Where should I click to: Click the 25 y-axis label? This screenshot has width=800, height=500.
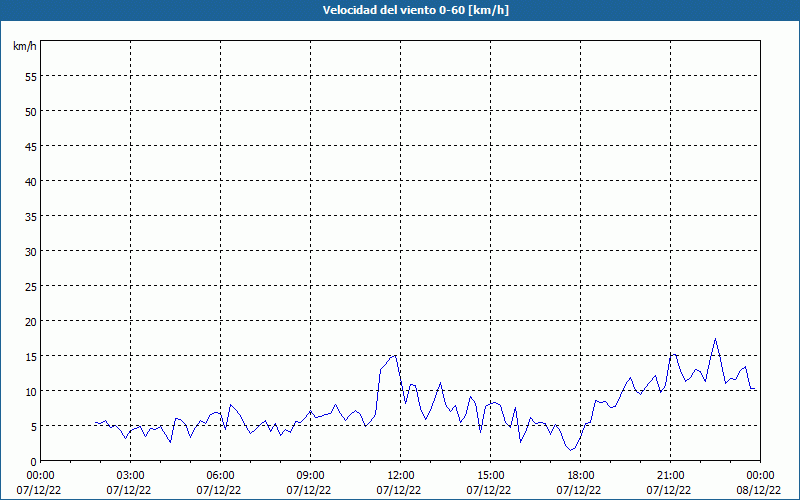pyautogui.click(x=31, y=286)
